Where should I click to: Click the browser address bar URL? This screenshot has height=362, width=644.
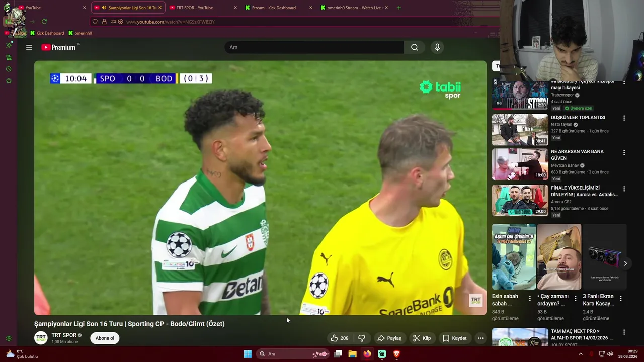point(170,22)
